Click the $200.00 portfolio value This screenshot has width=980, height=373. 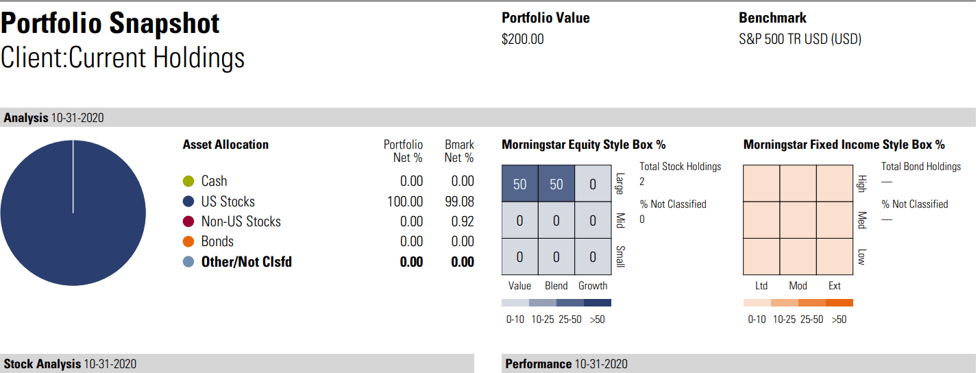[522, 39]
